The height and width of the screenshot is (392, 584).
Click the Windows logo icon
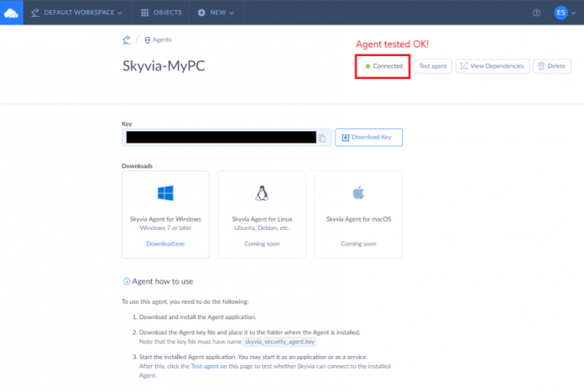coord(165,193)
